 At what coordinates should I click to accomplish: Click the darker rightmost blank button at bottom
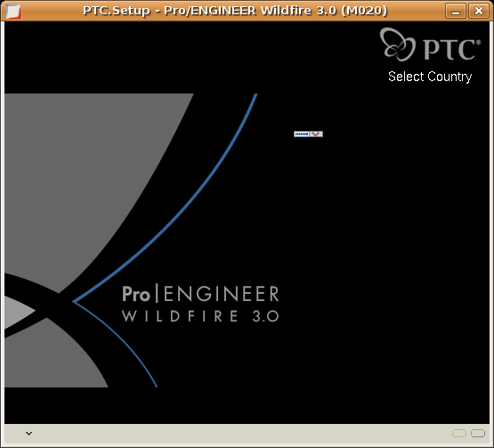[x=478, y=434]
